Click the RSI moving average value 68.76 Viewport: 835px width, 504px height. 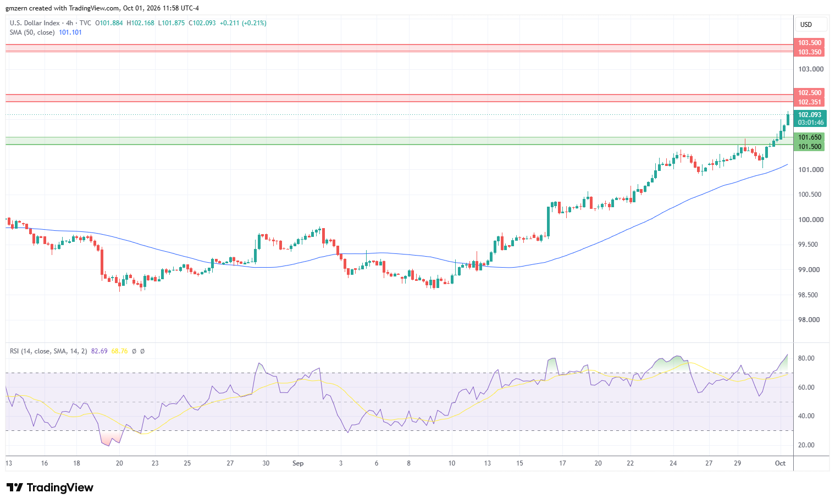point(119,351)
